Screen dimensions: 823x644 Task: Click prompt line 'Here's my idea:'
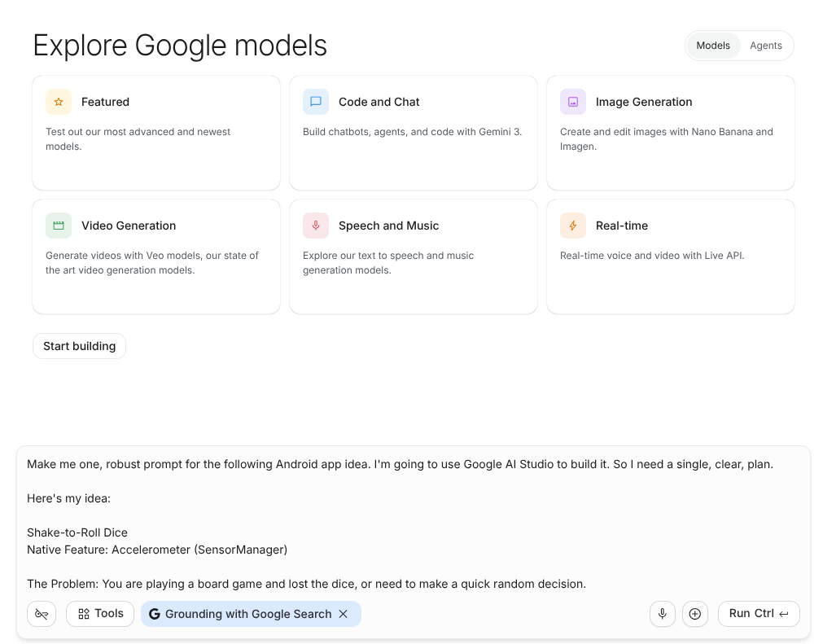pyautogui.click(x=68, y=498)
